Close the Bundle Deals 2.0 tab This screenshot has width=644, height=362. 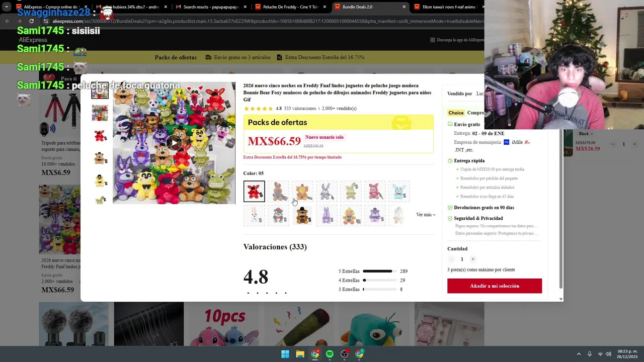pyautogui.click(x=404, y=7)
